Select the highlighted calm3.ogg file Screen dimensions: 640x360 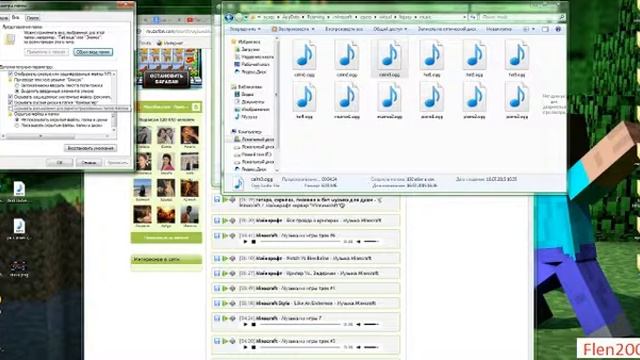tap(389, 58)
